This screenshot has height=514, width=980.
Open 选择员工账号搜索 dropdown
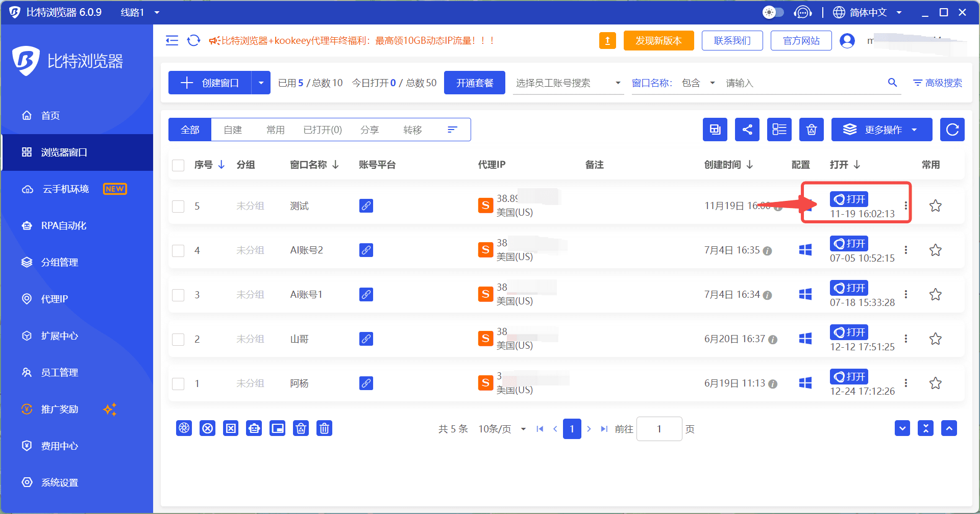pyautogui.click(x=568, y=83)
